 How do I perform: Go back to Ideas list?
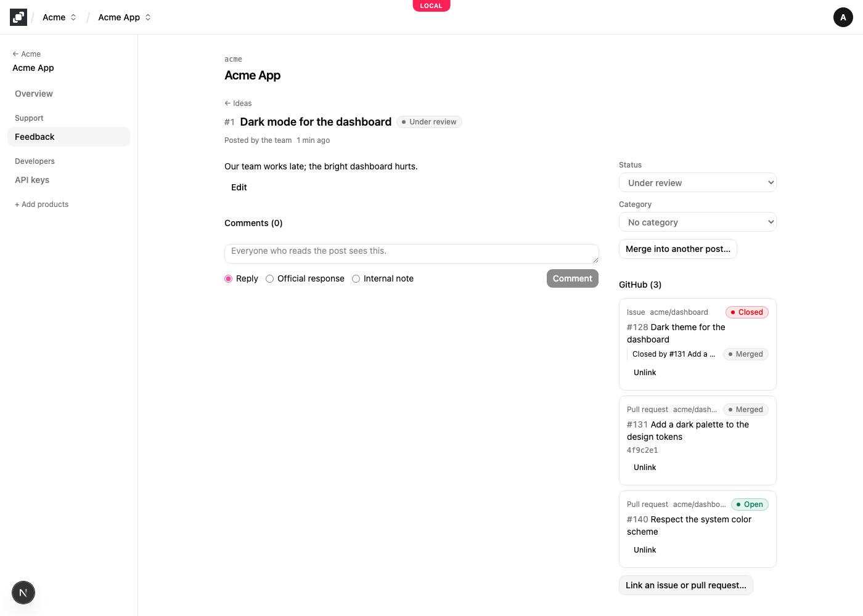pos(238,103)
